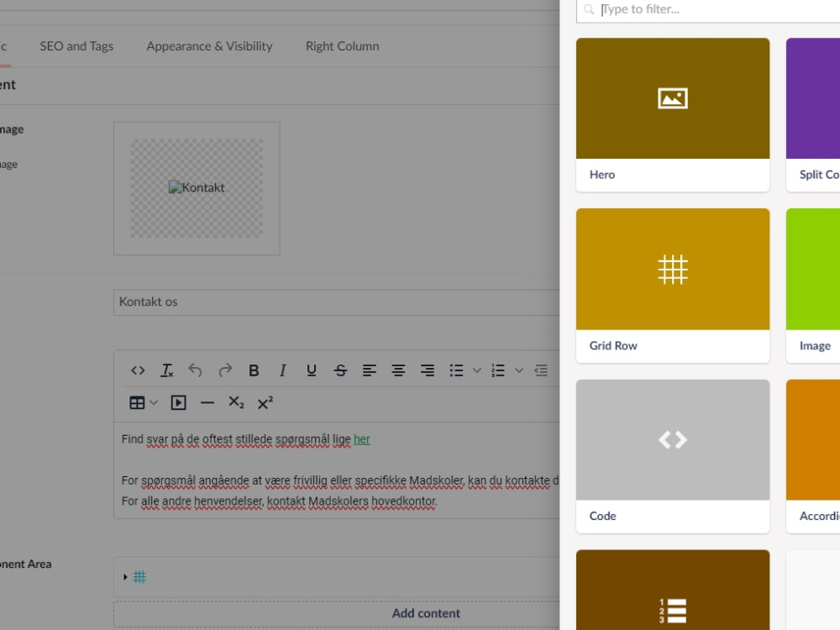Insert embedded media with play icon
840x630 pixels.
coord(178,402)
